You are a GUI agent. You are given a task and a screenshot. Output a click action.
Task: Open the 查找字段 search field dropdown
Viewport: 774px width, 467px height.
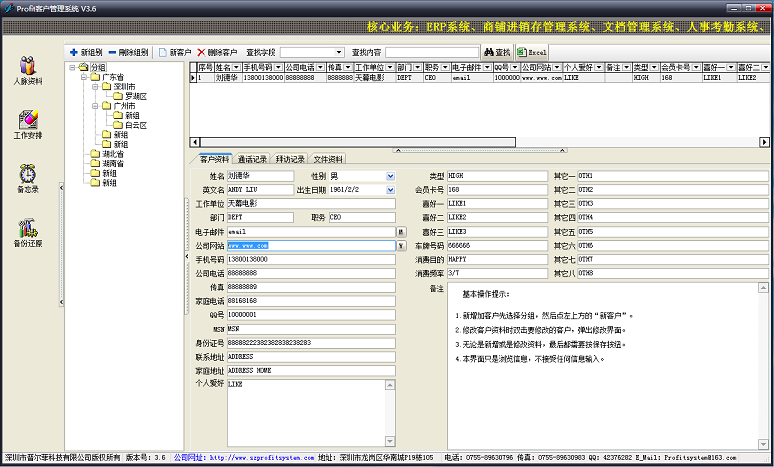point(337,51)
